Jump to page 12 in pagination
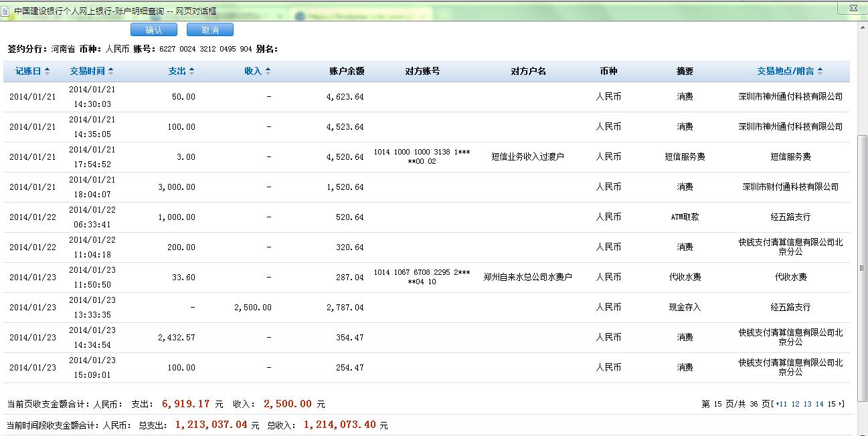The width and height of the screenshot is (868, 436). point(796,404)
